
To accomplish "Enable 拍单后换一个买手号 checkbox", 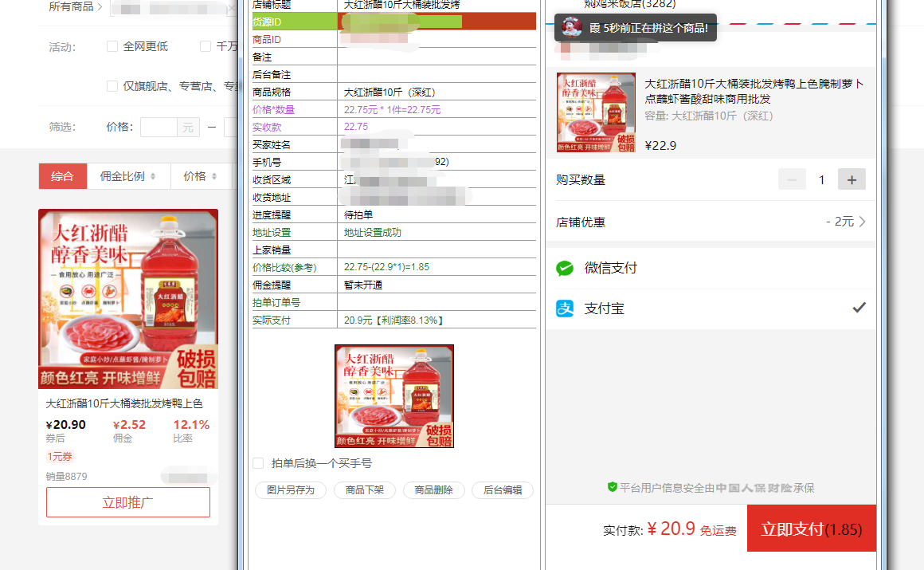I will point(258,463).
